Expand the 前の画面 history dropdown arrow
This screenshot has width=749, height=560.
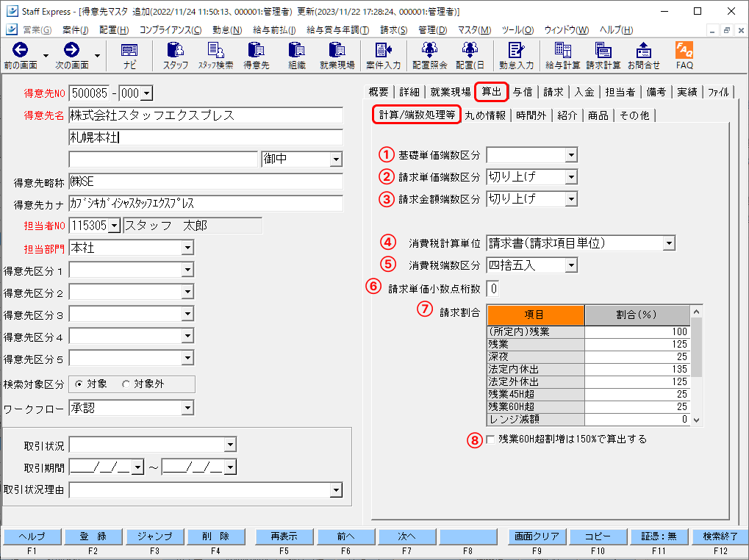[x=46, y=55]
